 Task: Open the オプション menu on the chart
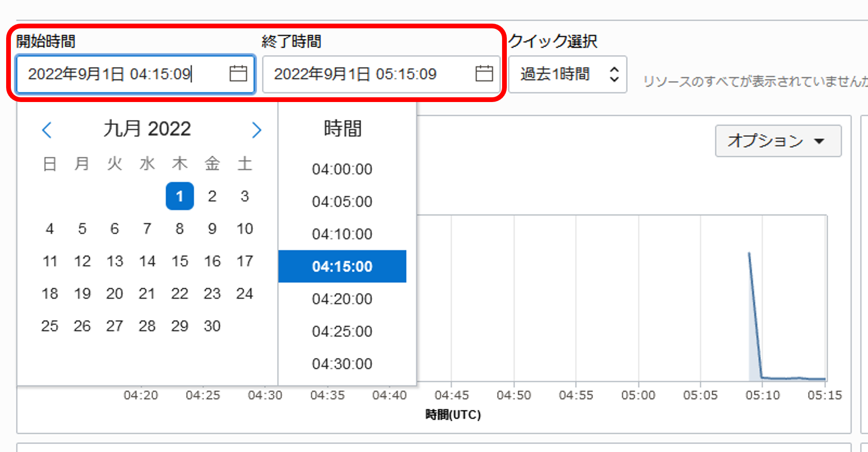click(778, 141)
